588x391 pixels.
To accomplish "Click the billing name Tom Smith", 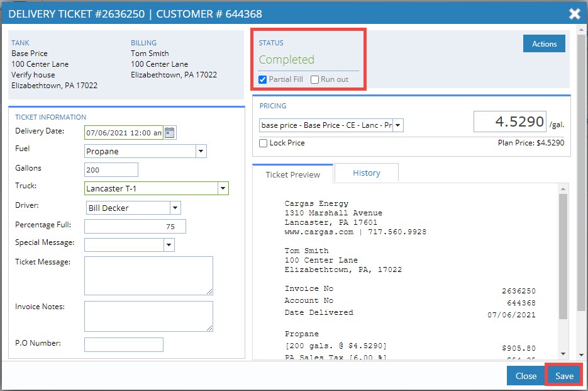I will point(150,54).
